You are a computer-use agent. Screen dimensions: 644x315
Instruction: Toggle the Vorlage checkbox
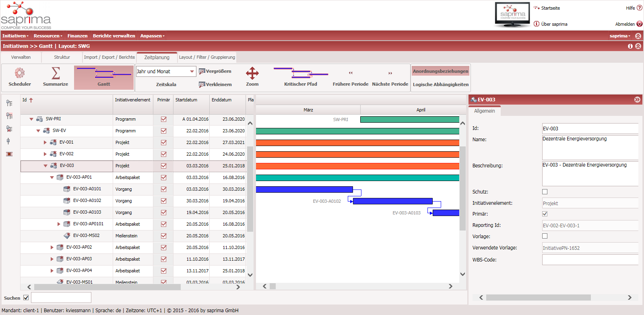tap(545, 236)
